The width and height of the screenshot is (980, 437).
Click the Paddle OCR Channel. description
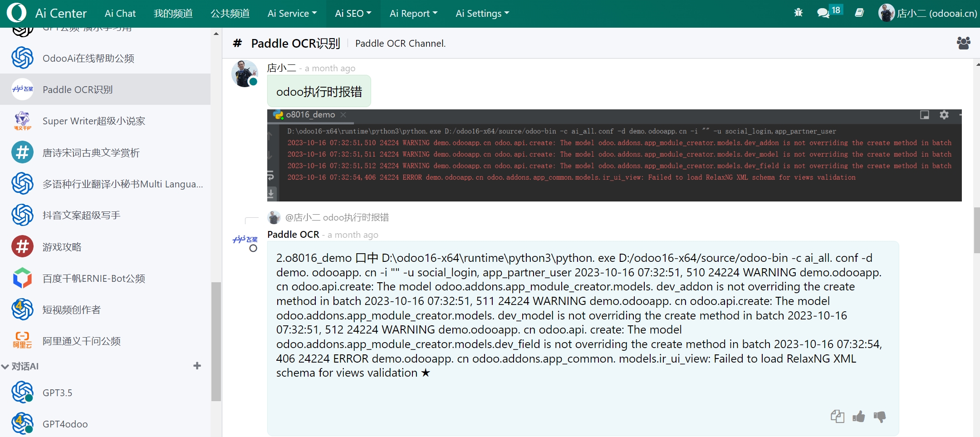click(x=400, y=44)
